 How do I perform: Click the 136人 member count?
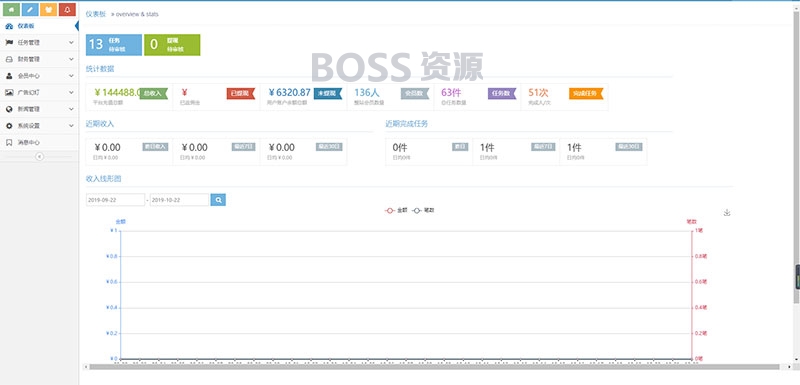coord(367,92)
